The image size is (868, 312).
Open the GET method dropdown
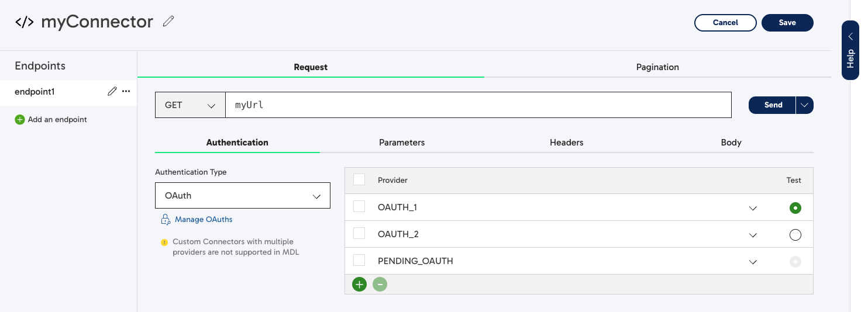pos(190,105)
